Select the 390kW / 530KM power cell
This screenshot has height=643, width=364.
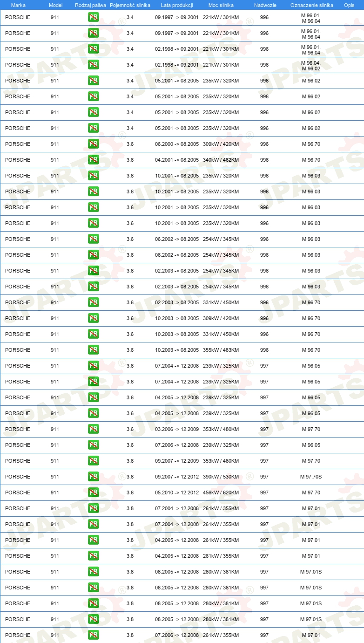tap(221, 477)
